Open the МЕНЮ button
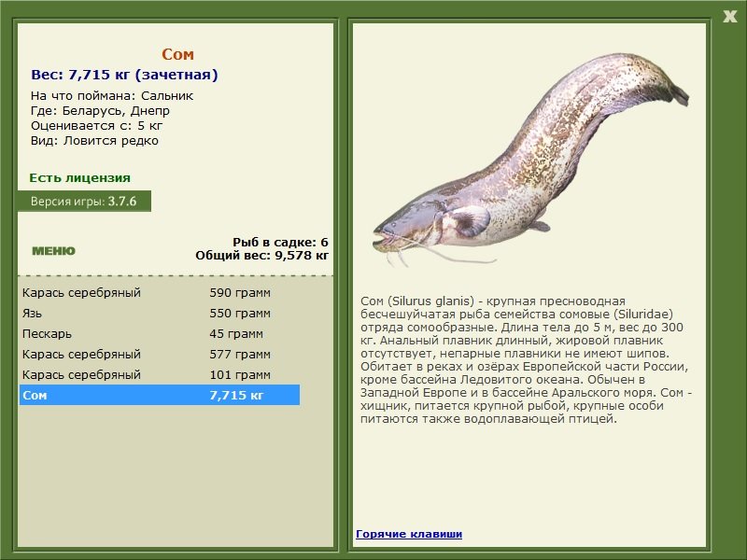Viewport: 747px width, 560px height. 53,251
